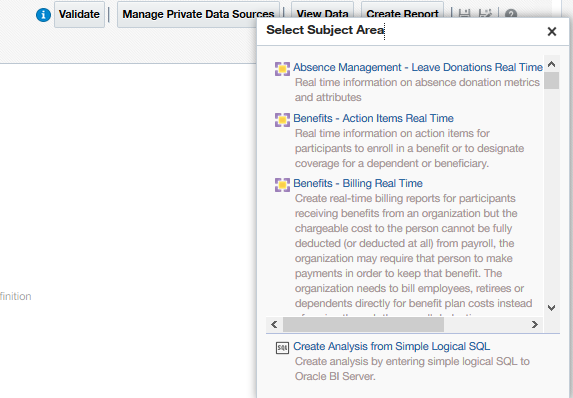Click text 'Real time information on action items for'
Image resolution: width=573 pixels, height=398 pixels.
[x=392, y=133]
